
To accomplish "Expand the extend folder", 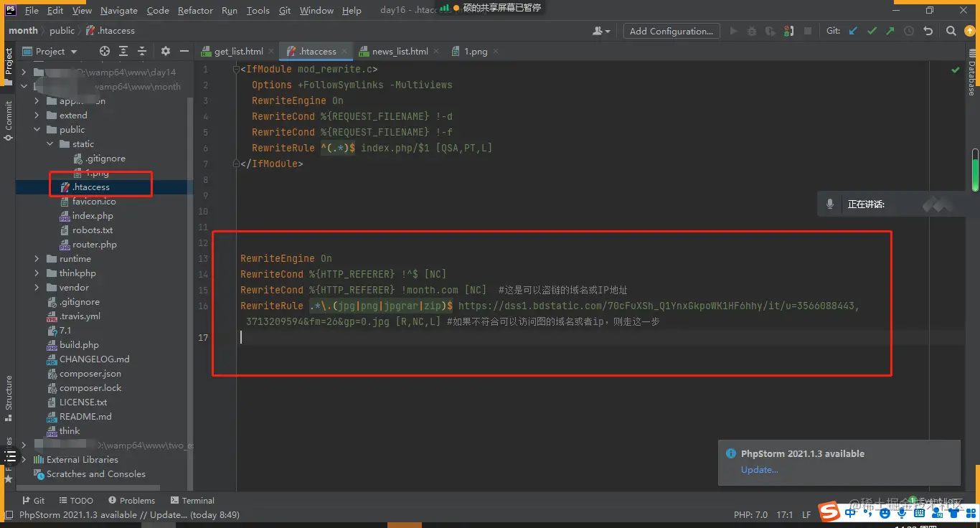I will [37, 115].
